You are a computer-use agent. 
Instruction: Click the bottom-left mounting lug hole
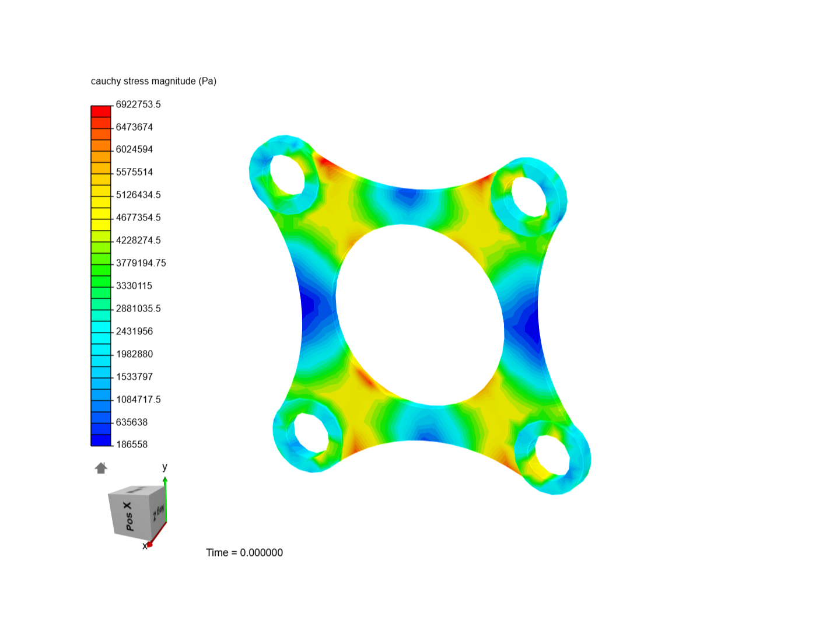[x=311, y=433]
